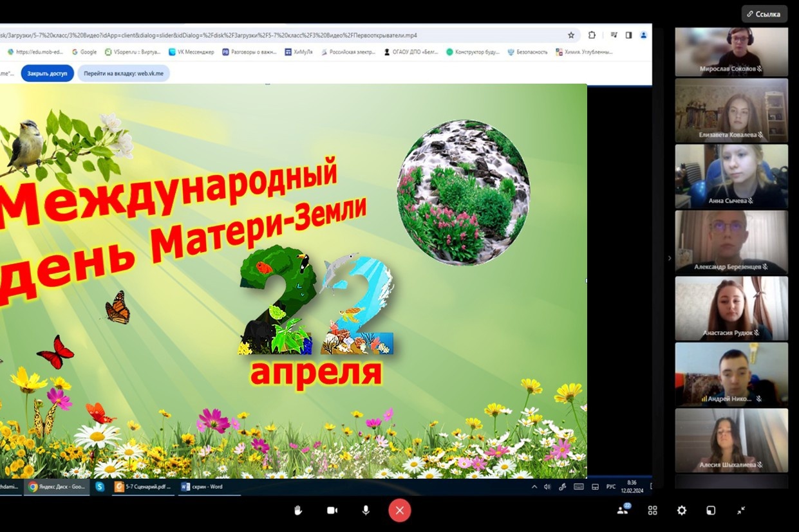The width and height of the screenshot is (799, 532).
Task: Exit full screen with the collapse arrows
Action: point(741,510)
